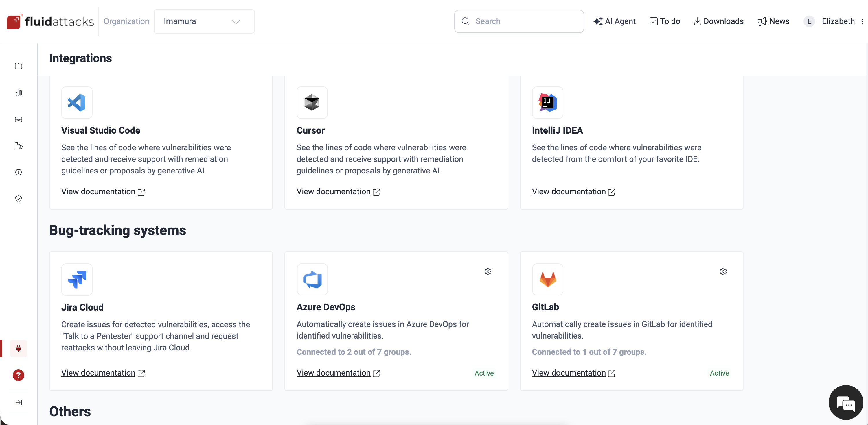Image resolution: width=868 pixels, height=425 pixels.
Task: Click the Integrations page title
Action: (x=80, y=58)
